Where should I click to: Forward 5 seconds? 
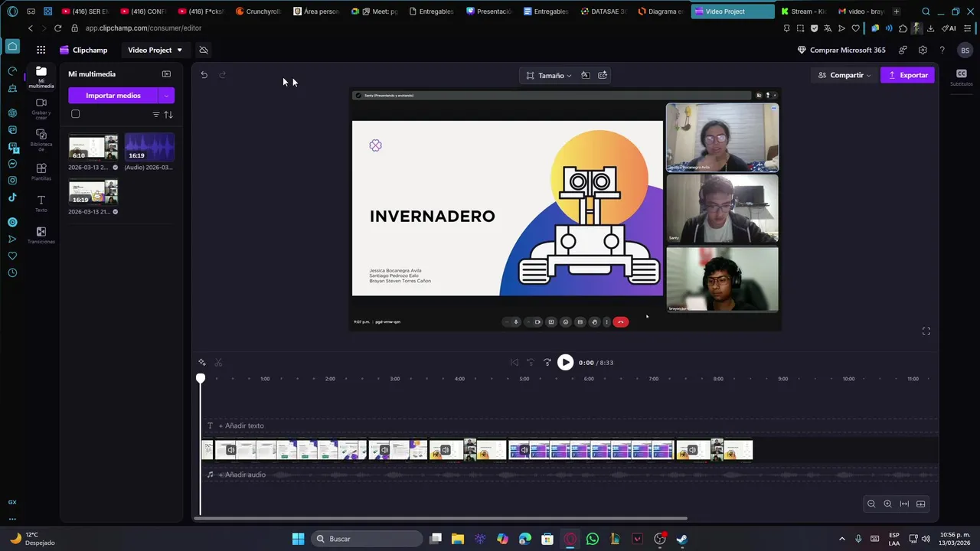pos(547,363)
